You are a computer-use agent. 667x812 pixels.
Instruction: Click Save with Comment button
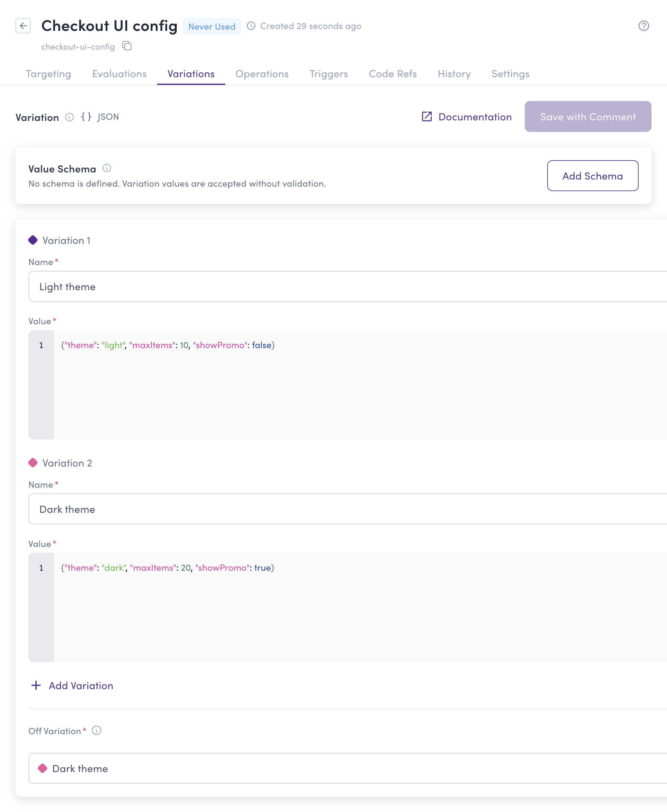588,117
